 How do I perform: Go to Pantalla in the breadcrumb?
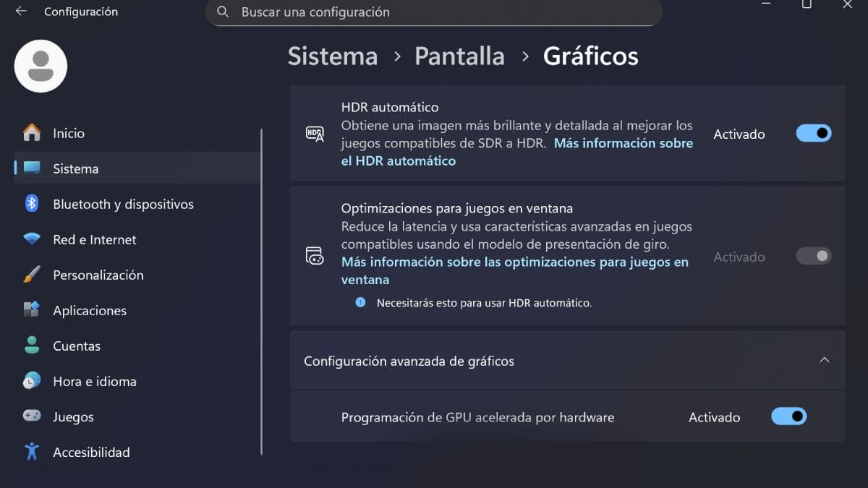(x=459, y=56)
